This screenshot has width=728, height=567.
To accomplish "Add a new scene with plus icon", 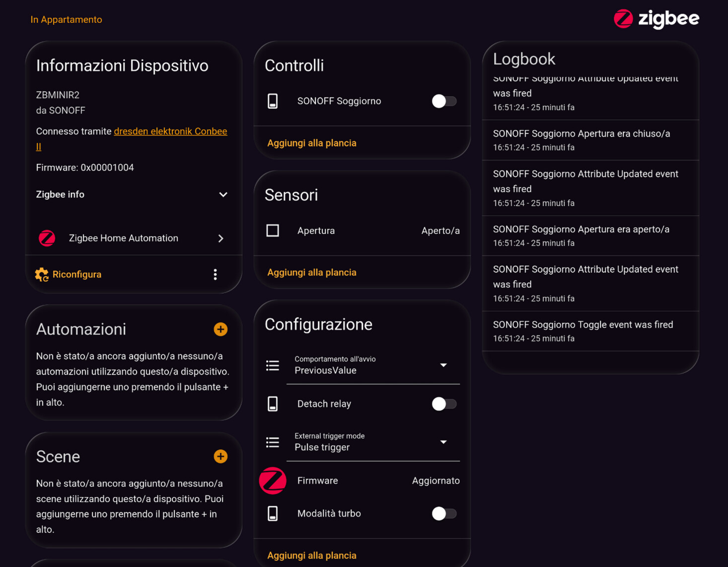I will tap(220, 457).
